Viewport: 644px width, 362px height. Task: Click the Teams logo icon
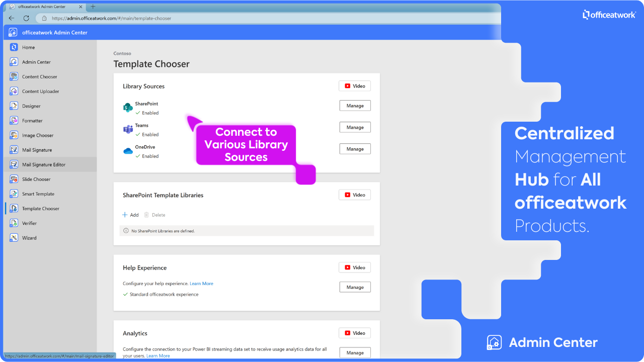click(x=128, y=129)
